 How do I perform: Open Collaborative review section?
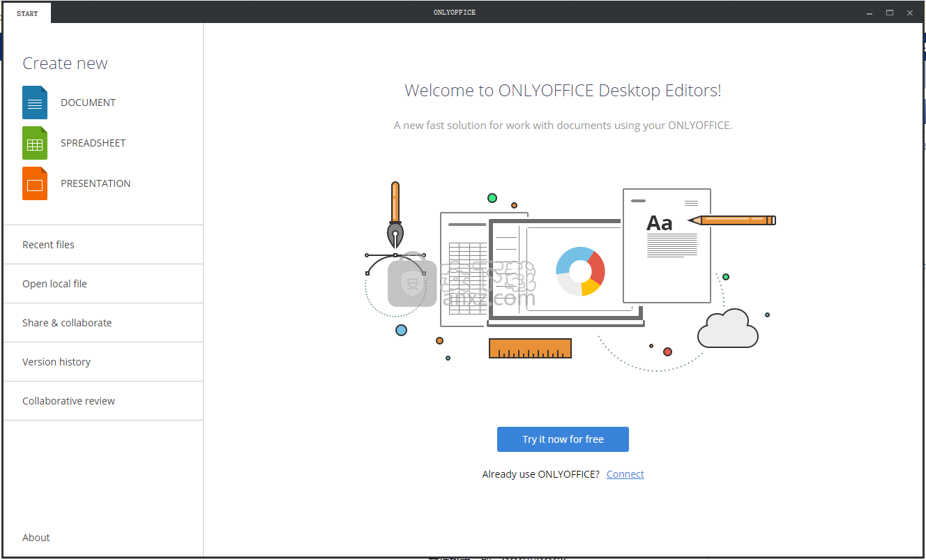click(103, 401)
